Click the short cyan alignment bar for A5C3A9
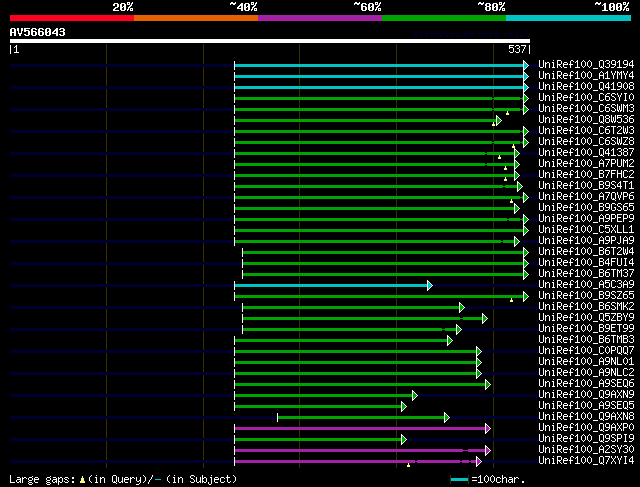The height and width of the screenshot is (487, 640). tap(331, 285)
